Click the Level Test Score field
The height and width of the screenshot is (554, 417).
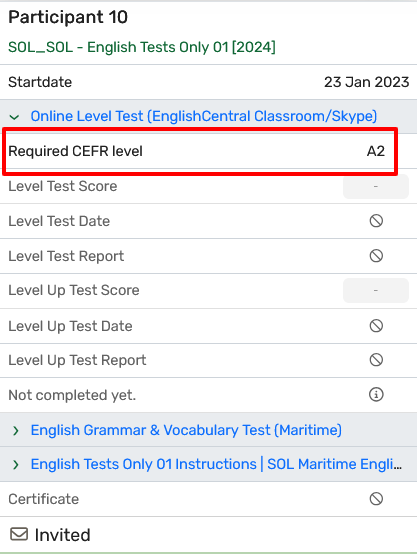[x=376, y=186]
